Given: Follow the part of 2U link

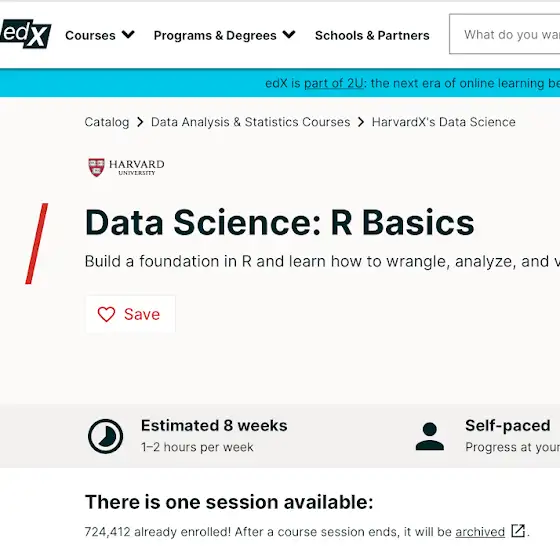Looking at the screenshot, I should tap(334, 83).
